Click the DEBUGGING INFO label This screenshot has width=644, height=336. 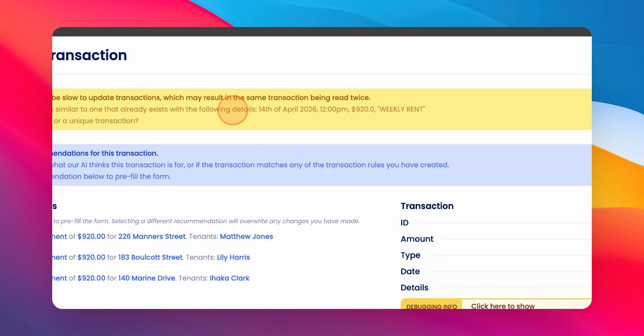(x=432, y=307)
